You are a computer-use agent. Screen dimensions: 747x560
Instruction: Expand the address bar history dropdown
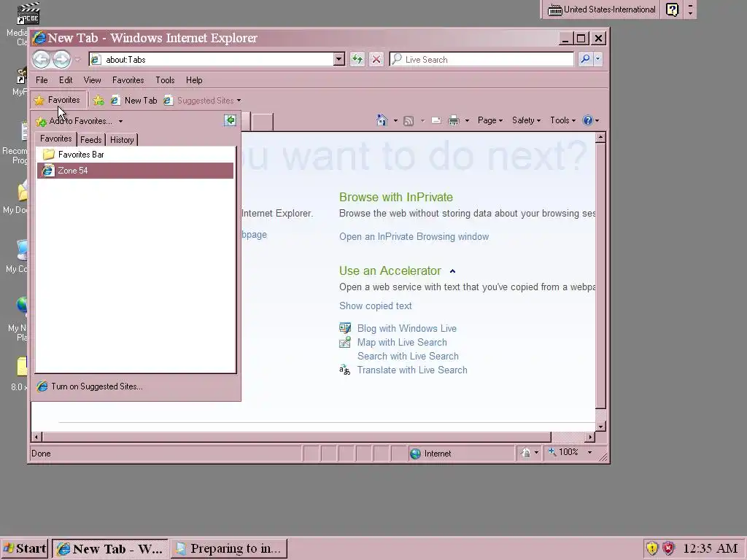tap(338, 60)
